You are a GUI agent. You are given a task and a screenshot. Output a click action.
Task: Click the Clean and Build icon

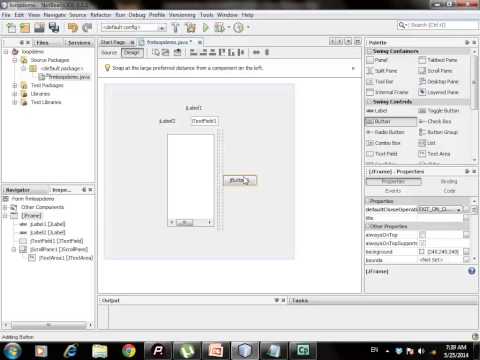(190, 28)
